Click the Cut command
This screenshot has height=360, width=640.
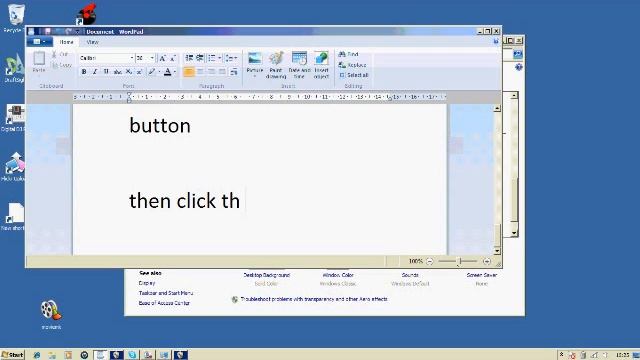tap(60, 54)
